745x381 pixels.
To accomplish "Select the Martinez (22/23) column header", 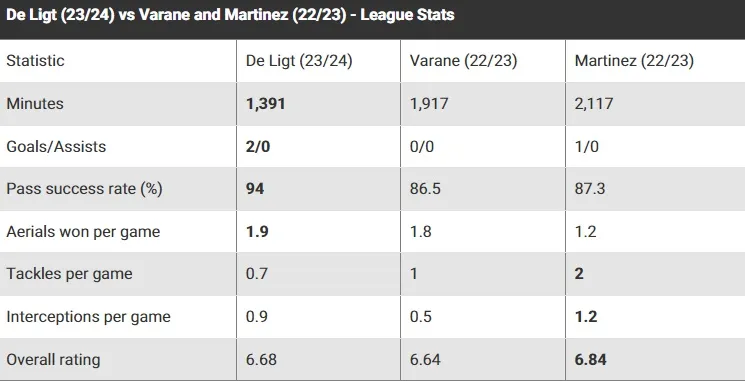I will (634, 61).
